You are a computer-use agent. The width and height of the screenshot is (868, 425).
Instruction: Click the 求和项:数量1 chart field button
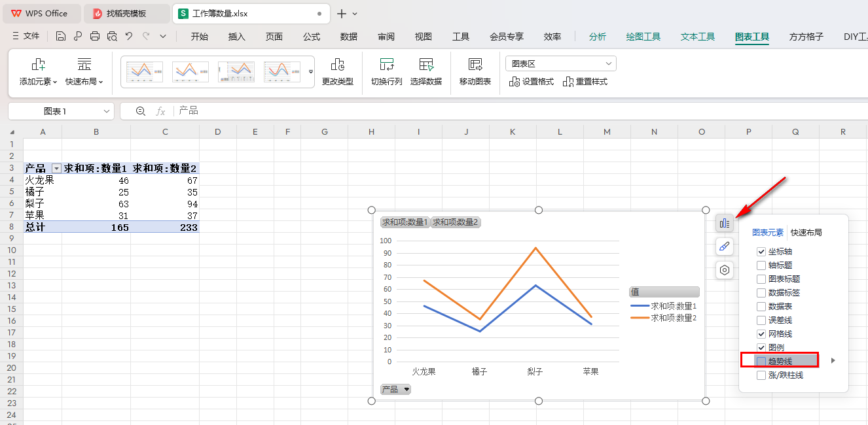click(405, 222)
